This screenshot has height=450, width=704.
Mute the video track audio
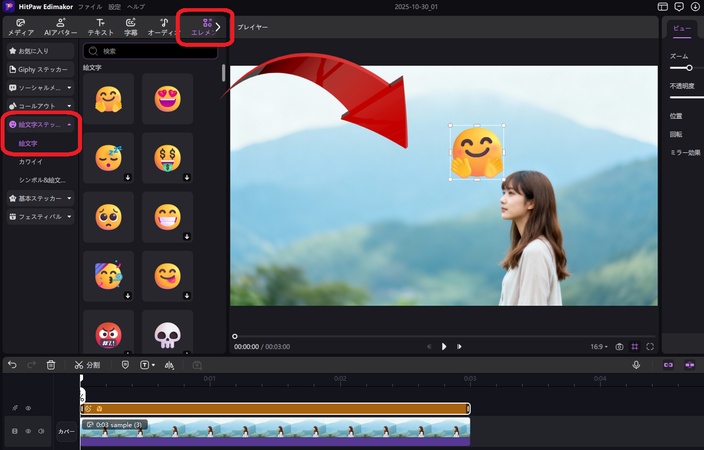(41, 431)
